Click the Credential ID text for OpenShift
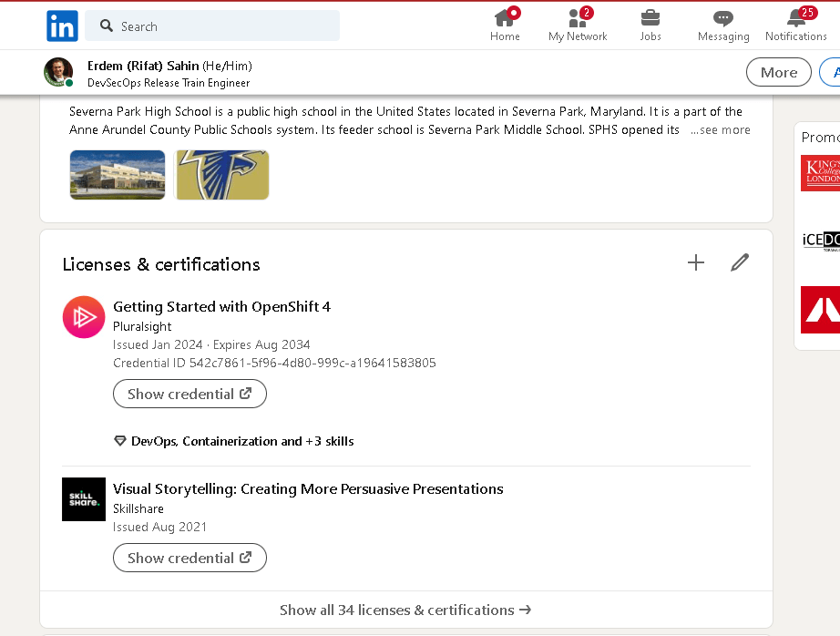The width and height of the screenshot is (840, 636). pyautogui.click(x=274, y=363)
